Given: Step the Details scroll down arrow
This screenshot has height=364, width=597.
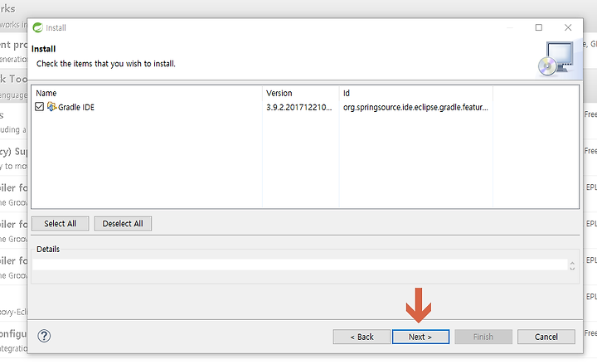Looking at the screenshot, I should (x=572, y=269).
